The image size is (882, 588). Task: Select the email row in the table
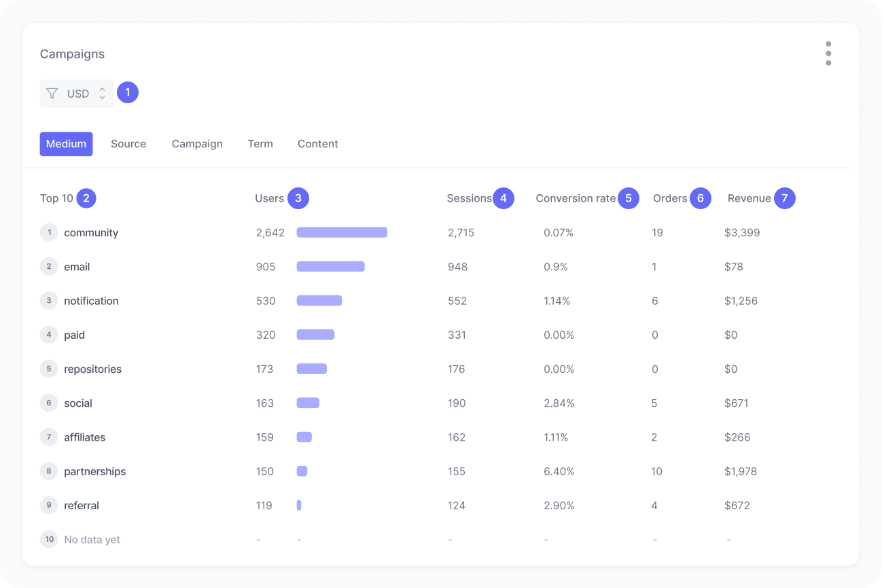(77, 266)
